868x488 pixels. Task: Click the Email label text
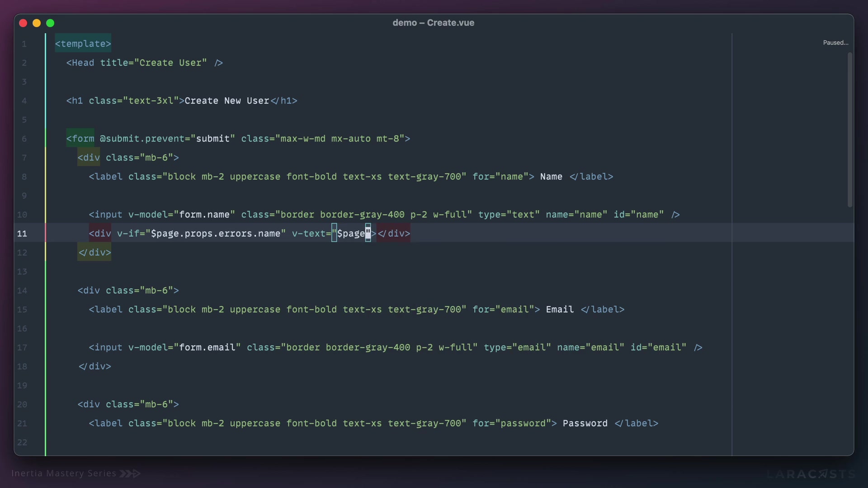coord(560,310)
